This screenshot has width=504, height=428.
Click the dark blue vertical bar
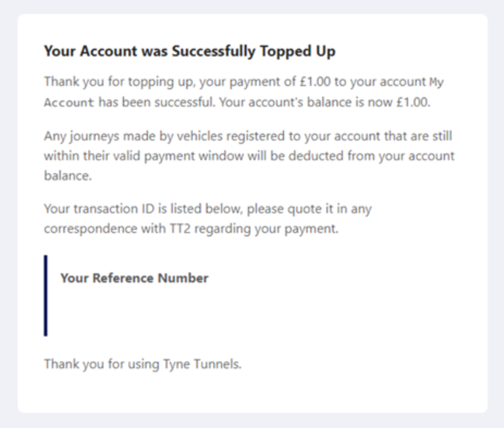[x=46, y=296]
